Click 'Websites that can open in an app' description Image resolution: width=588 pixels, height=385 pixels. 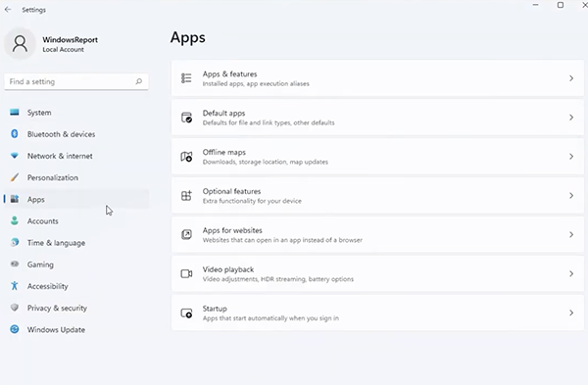pos(283,240)
